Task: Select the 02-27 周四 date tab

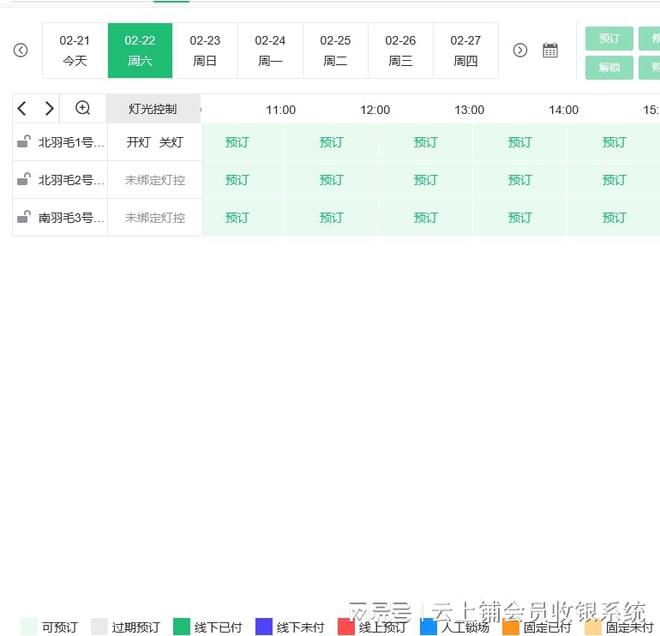Action: tap(466, 51)
